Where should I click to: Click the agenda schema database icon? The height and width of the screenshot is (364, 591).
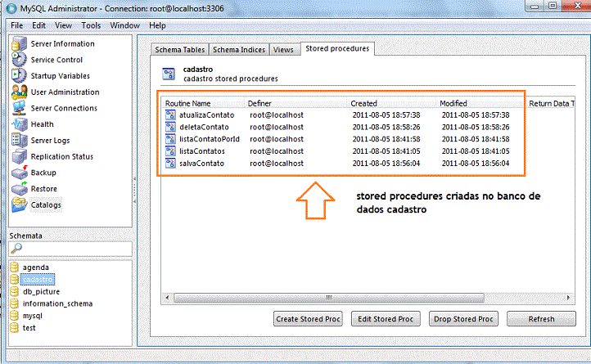pos(14,267)
